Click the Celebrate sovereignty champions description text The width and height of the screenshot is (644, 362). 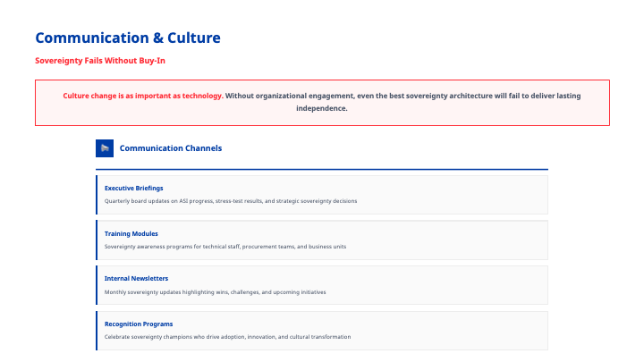[228, 337]
